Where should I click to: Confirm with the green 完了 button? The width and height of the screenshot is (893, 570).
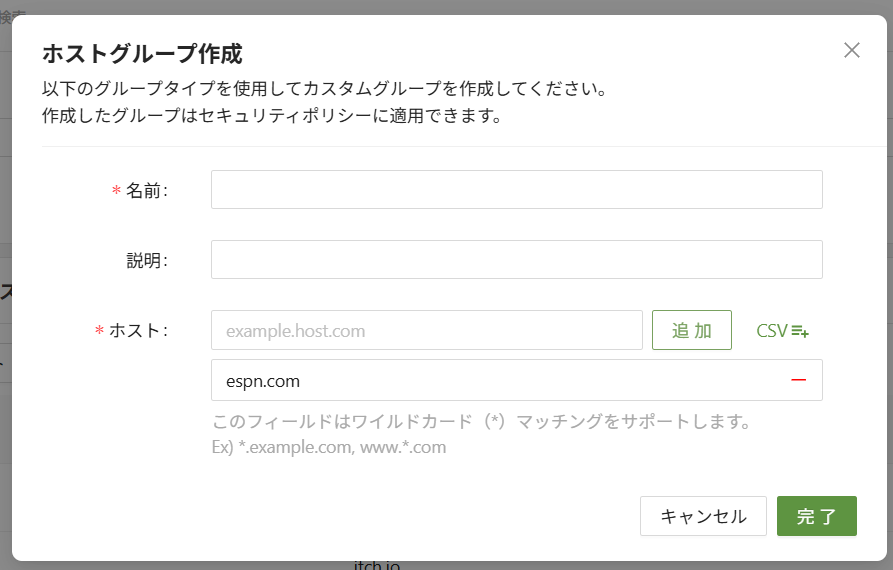pos(816,516)
